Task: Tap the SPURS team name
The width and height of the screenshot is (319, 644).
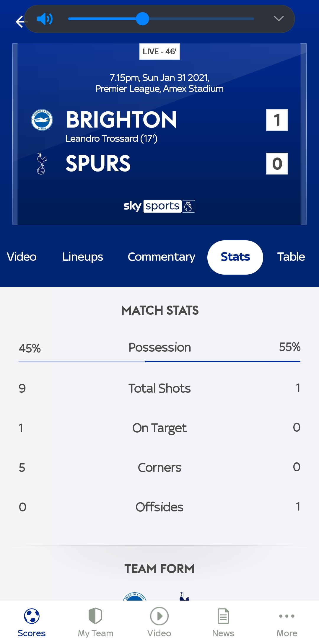Action: pos(98,163)
